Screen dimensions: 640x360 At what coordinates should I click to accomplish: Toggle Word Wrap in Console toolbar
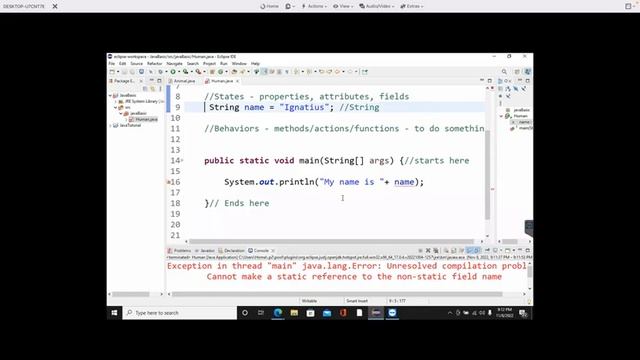[x=462, y=251]
